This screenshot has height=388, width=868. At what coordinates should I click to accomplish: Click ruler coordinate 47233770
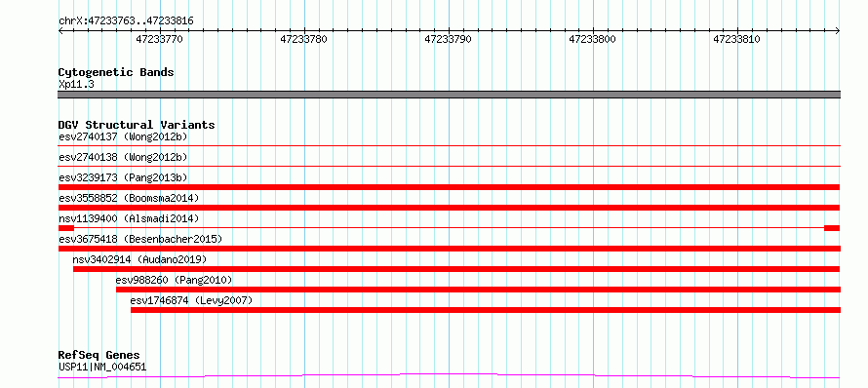(159, 39)
